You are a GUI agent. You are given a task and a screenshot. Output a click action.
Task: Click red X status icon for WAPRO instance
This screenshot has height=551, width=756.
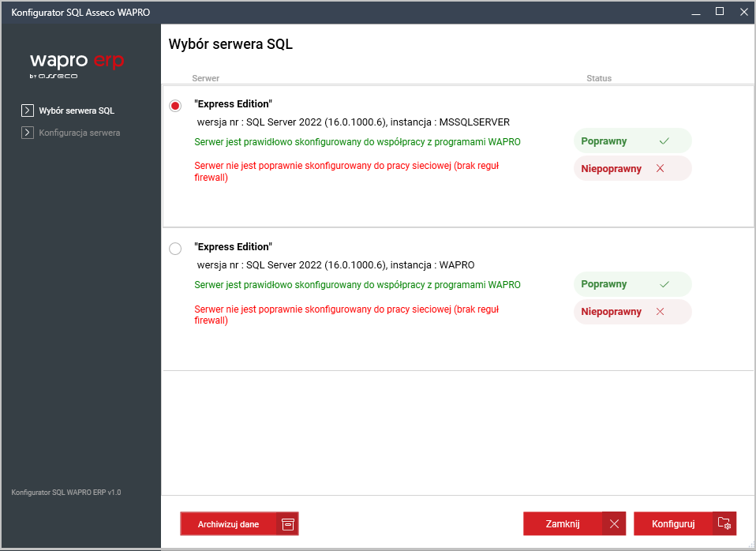click(660, 312)
